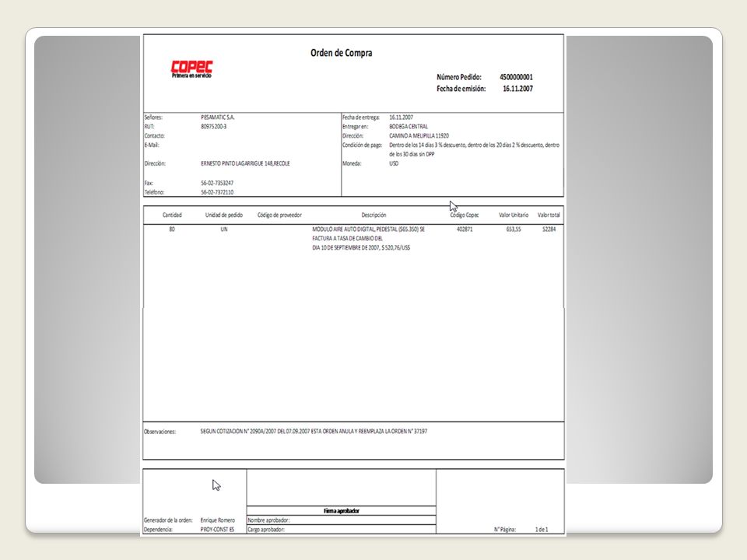Viewport: 747px width, 560px height.
Task: Click the 'Señores:' label
Action: 153,117
